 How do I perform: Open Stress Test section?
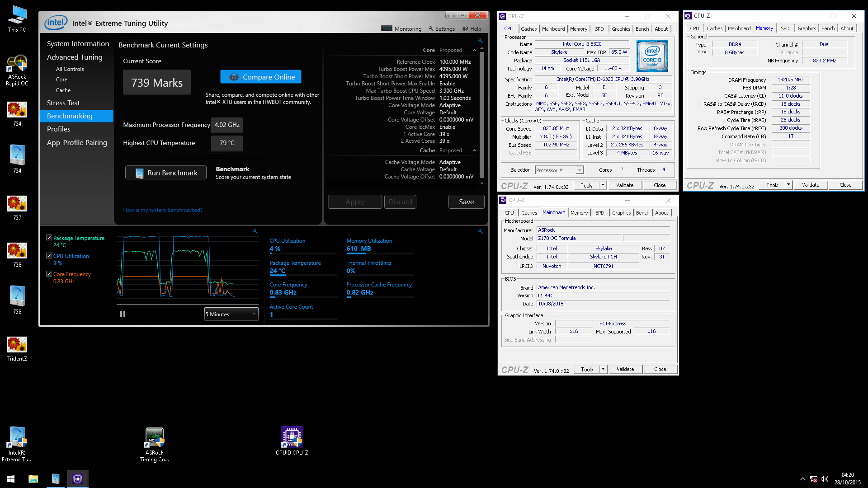point(63,103)
